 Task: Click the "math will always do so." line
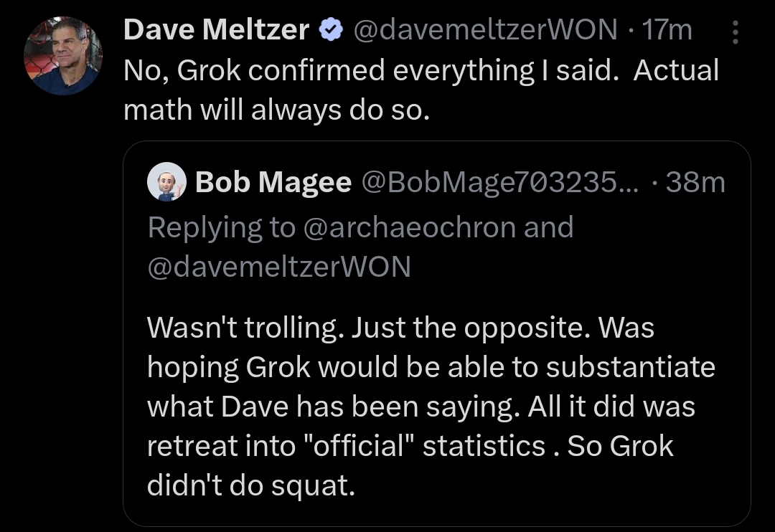(x=276, y=110)
